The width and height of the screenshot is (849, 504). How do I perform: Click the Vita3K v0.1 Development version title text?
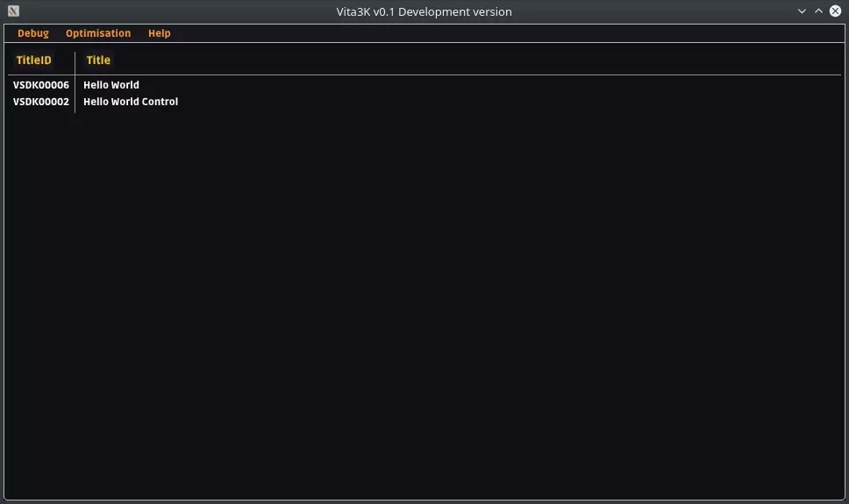click(x=424, y=11)
